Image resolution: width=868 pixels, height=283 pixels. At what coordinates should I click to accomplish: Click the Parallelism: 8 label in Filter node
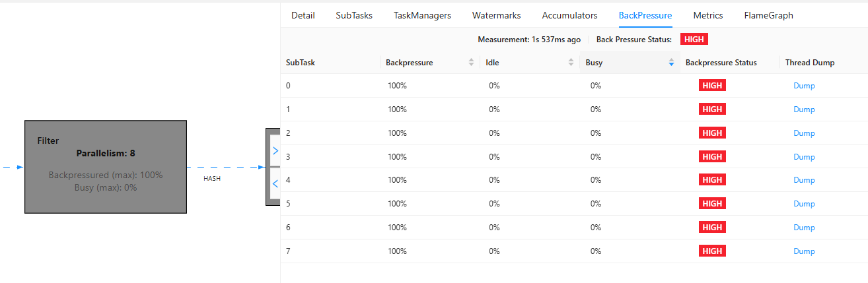106,153
